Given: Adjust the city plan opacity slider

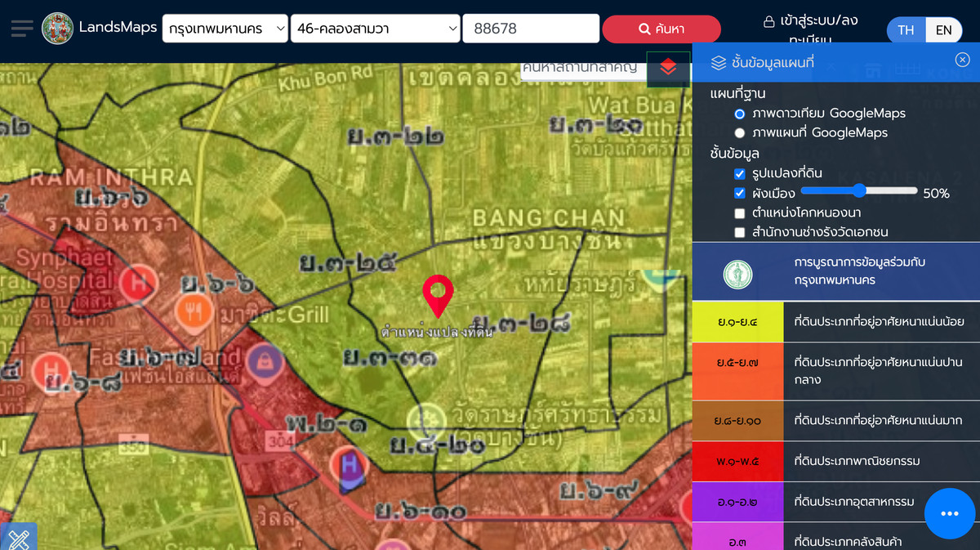Looking at the screenshot, I should [x=859, y=190].
